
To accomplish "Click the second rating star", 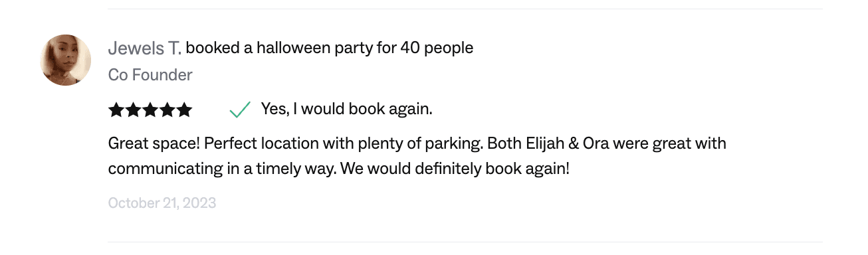I will click(133, 110).
